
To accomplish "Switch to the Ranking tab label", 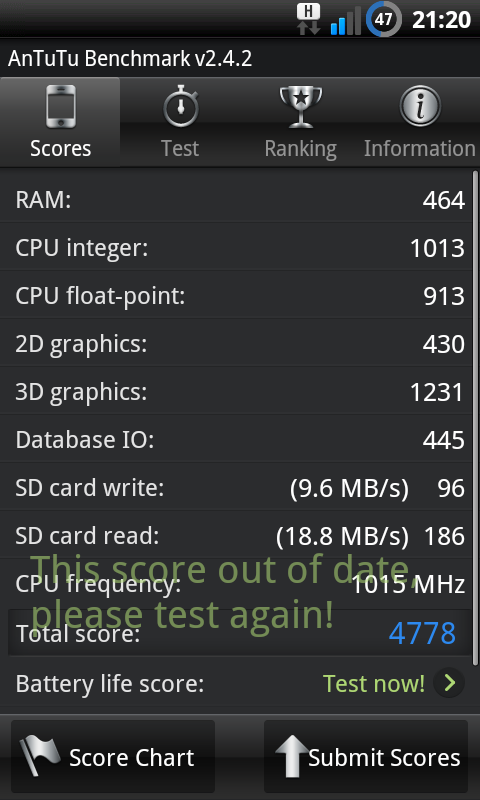I will 300,148.
